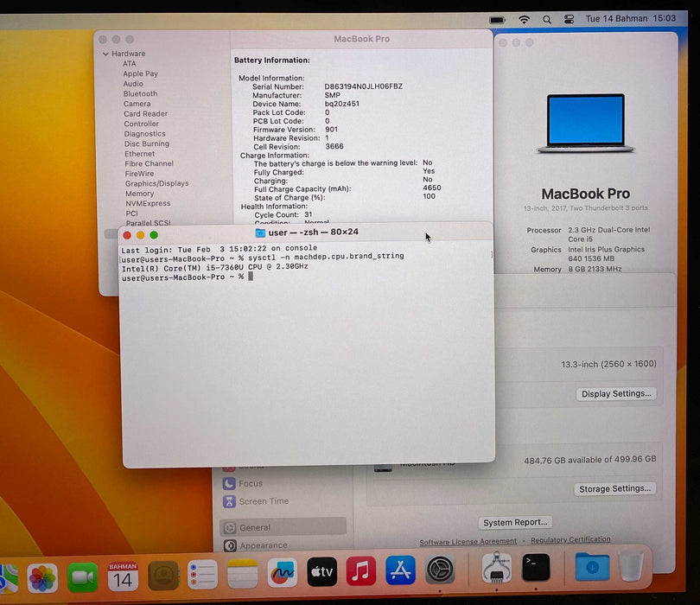Select Graphics/Displays in the hardware list

(156, 183)
